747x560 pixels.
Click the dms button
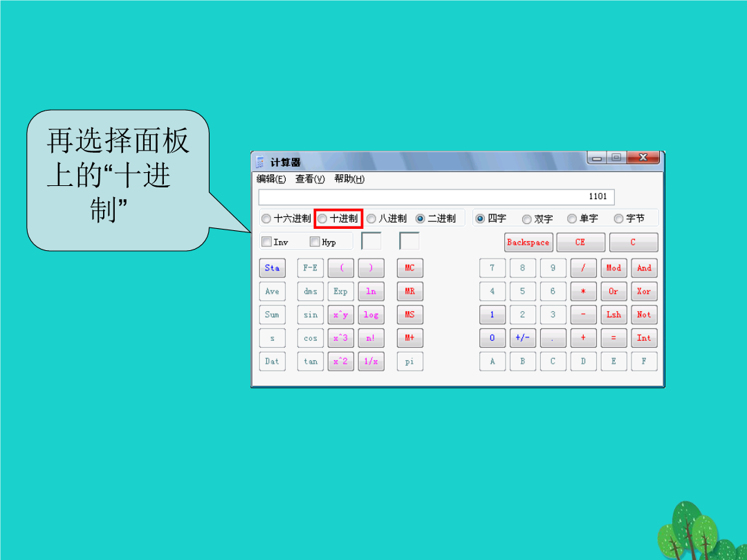(x=311, y=292)
